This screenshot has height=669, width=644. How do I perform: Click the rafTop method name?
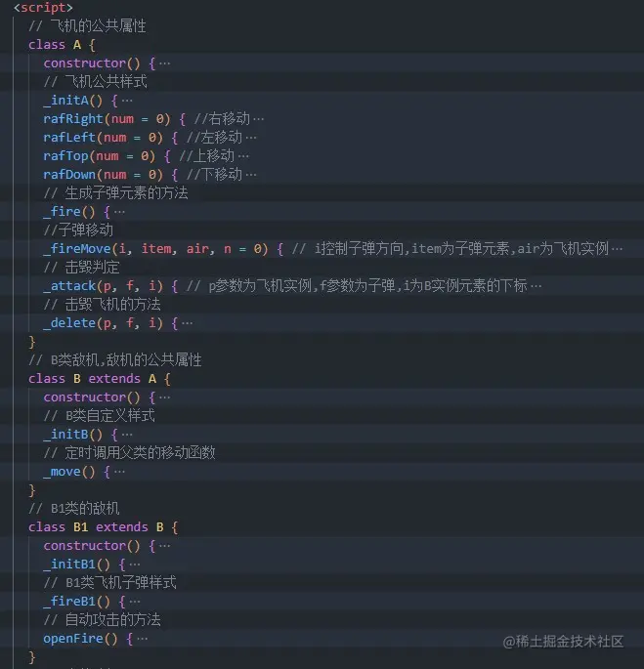point(65,156)
